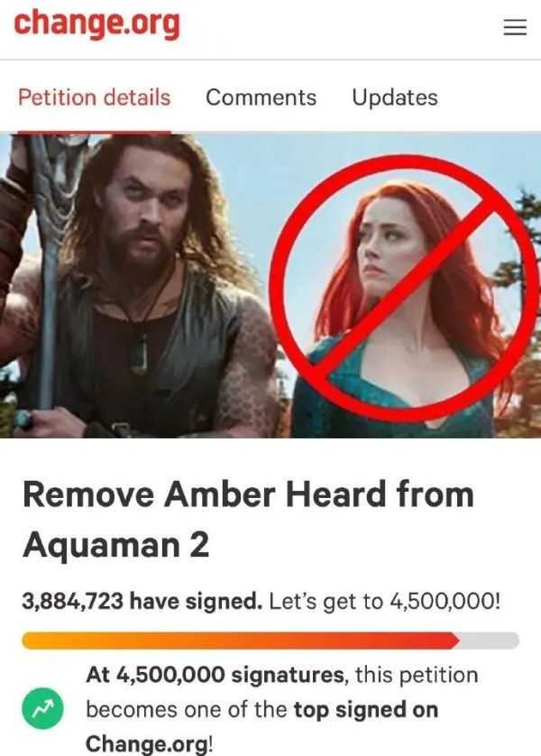Switch to the Updates tab
The height and width of the screenshot is (756, 541).
pos(395,97)
